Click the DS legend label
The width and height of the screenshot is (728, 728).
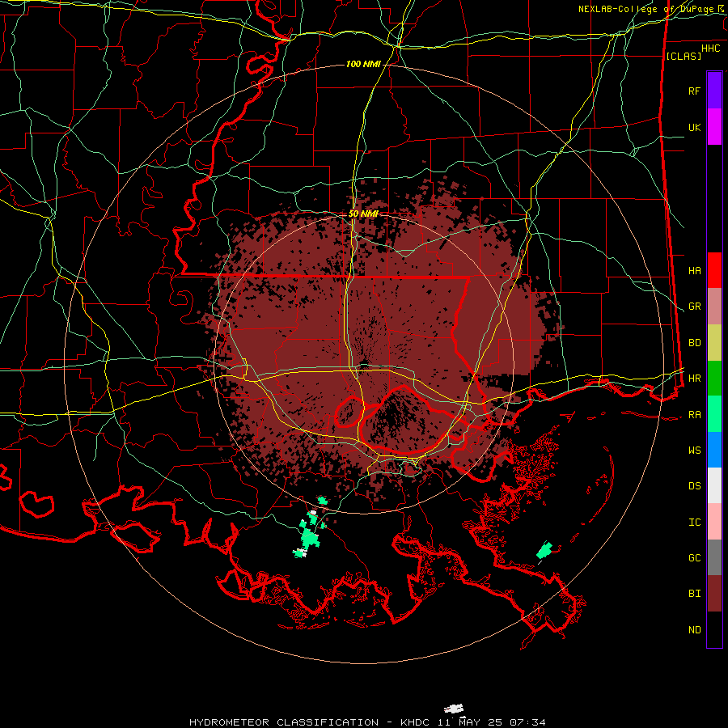[694, 485]
